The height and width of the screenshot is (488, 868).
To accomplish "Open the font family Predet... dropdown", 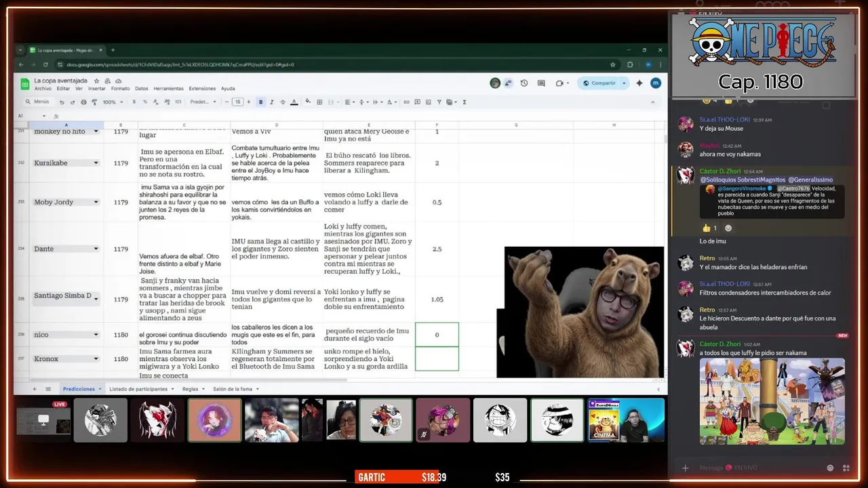I will click(203, 102).
